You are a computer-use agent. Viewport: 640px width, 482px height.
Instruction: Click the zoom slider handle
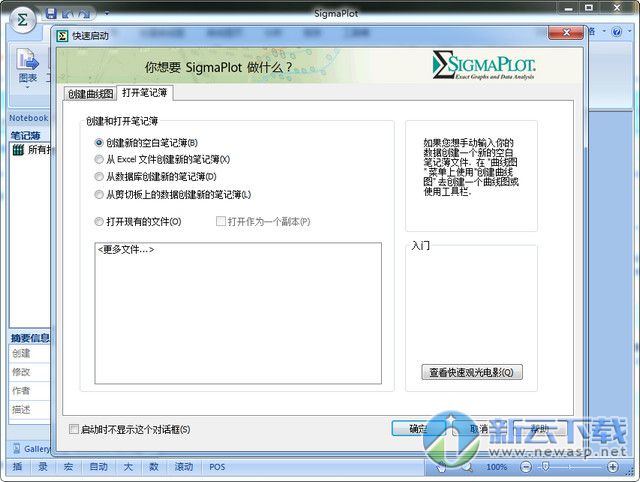[x=545, y=466]
